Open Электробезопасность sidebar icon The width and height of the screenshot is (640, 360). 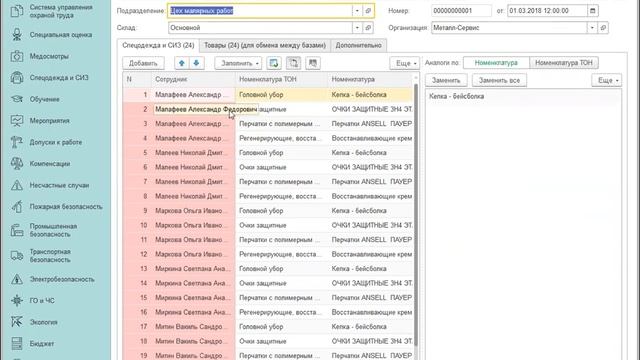17,279
